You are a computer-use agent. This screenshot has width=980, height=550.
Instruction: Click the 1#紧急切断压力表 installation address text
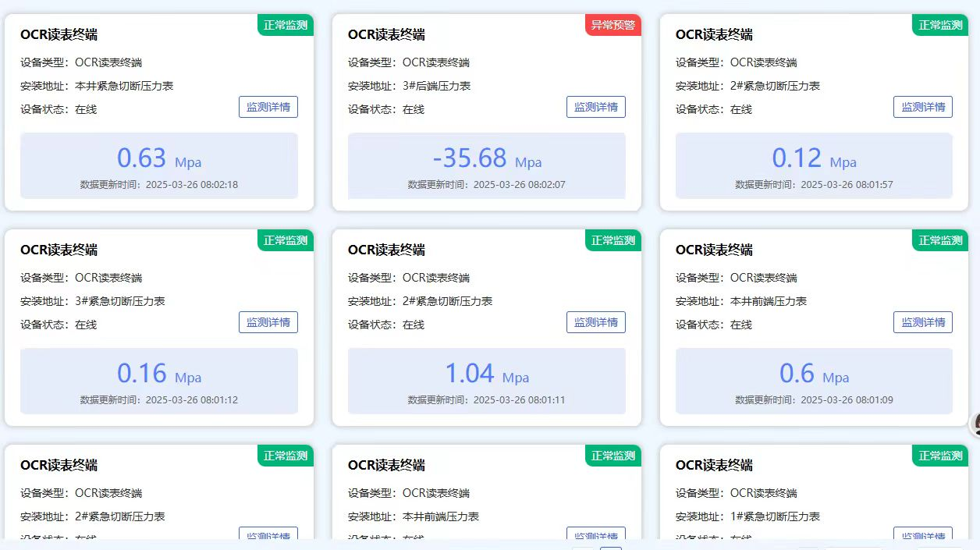click(x=775, y=516)
